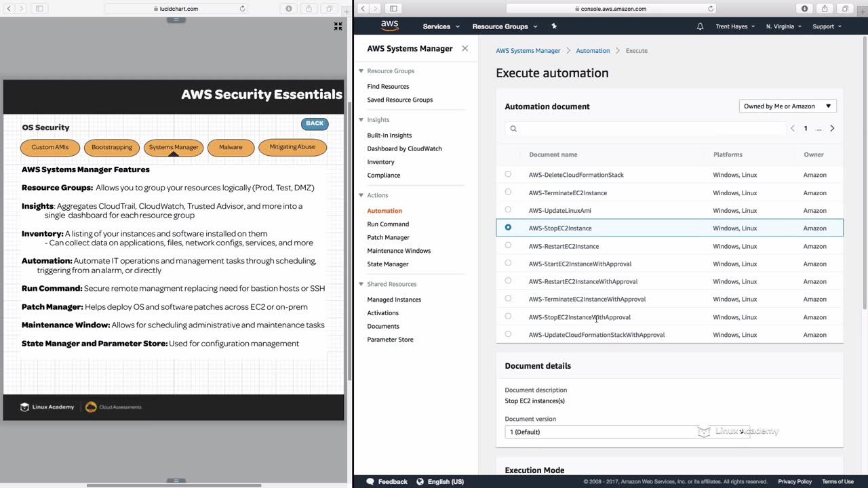Select AWS-RestartEC2Instance radio button

[508, 245]
